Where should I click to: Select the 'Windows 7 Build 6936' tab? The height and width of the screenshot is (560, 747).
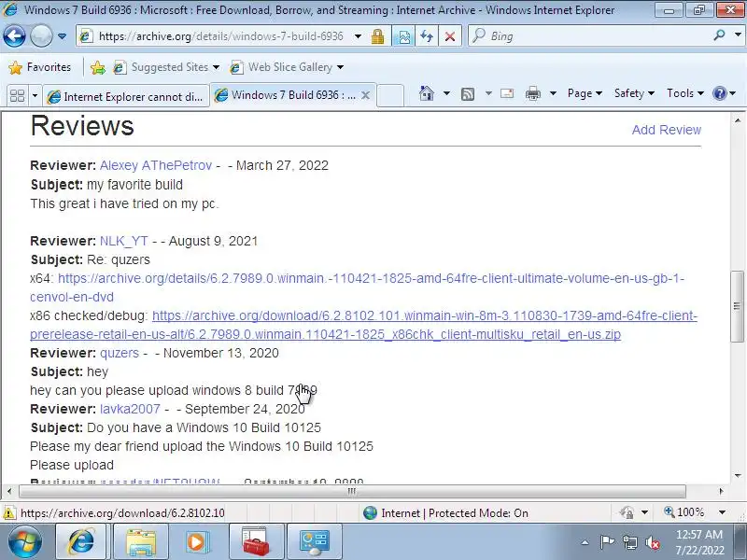click(x=286, y=95)
